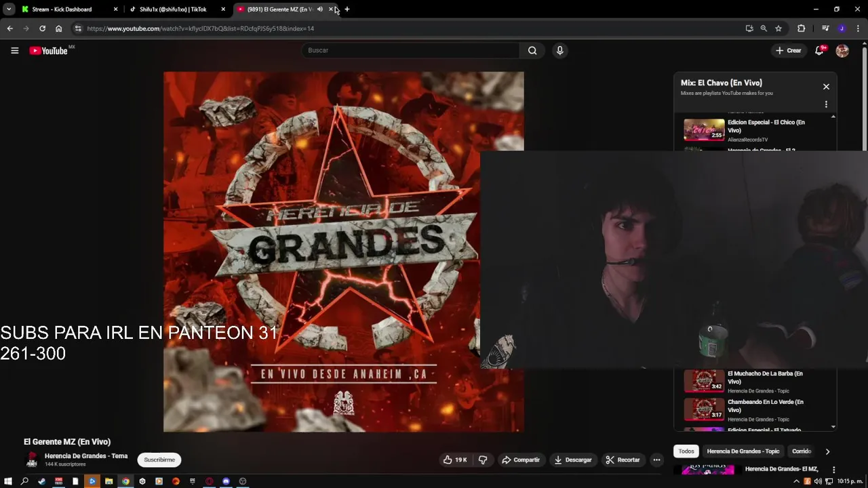Close the Mix: El Chavo playlist panel
The height and width of the screenshot is (488, 868).
826,87
